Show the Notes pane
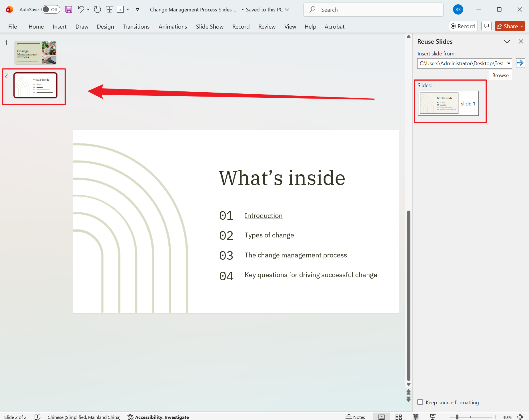Viewport: 529px width, 420px height. [356, 417]
